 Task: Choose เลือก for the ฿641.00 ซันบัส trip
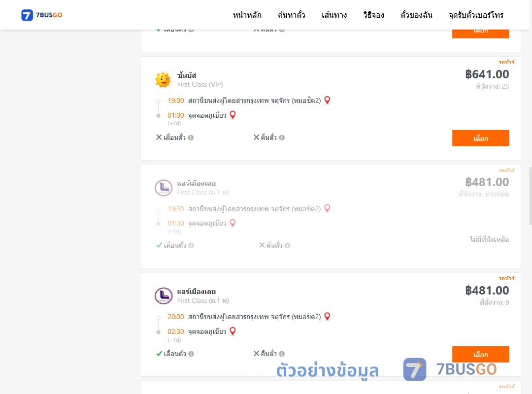[480, 138]
